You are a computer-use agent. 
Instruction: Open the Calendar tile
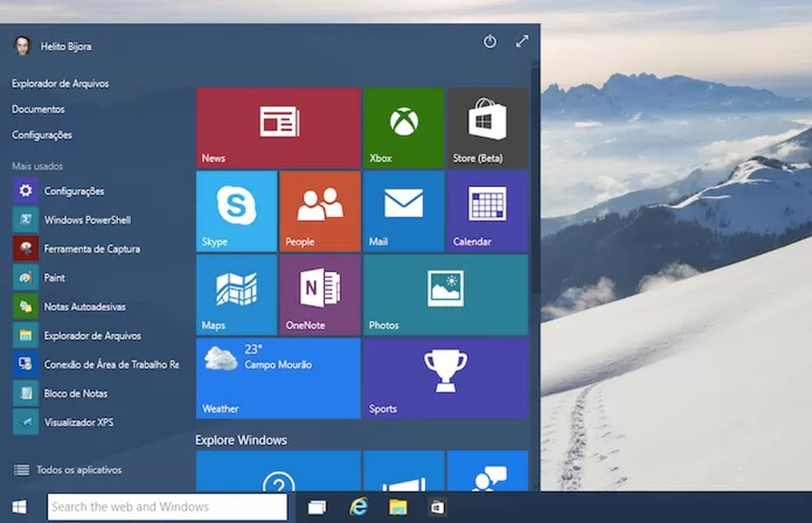[487, 210]
